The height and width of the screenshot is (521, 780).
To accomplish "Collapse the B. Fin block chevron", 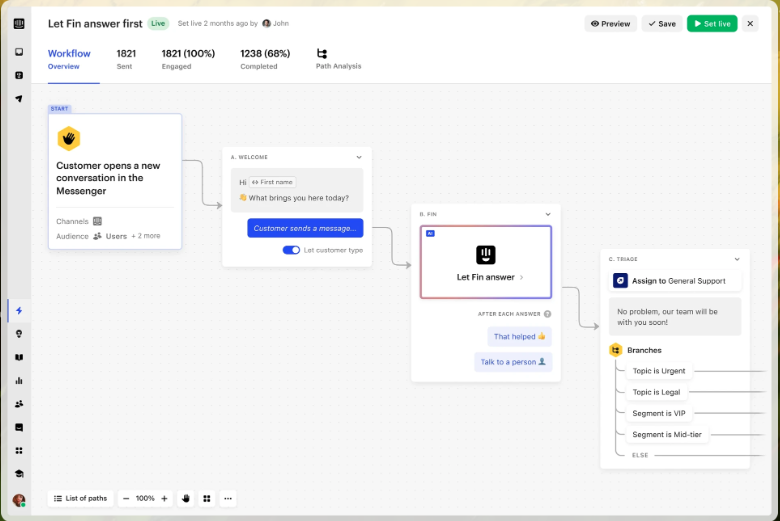I will pos(547,214).
